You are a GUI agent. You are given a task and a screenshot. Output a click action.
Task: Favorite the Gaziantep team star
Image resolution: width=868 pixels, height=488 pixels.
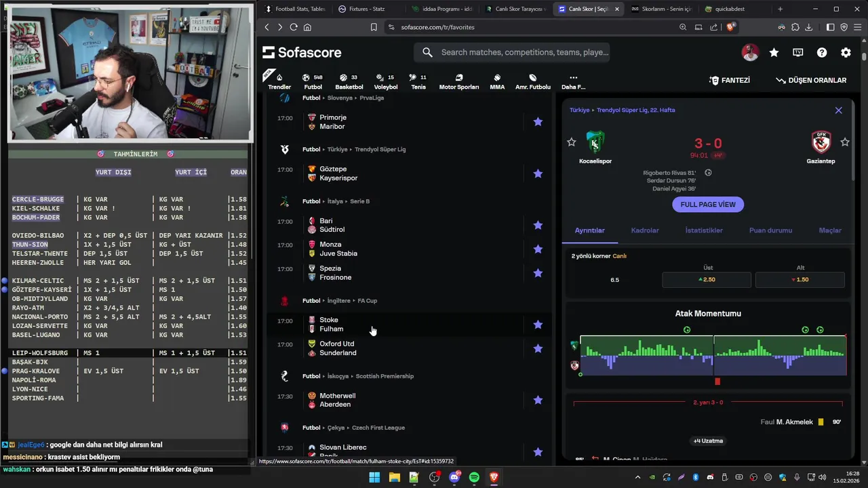845,142
